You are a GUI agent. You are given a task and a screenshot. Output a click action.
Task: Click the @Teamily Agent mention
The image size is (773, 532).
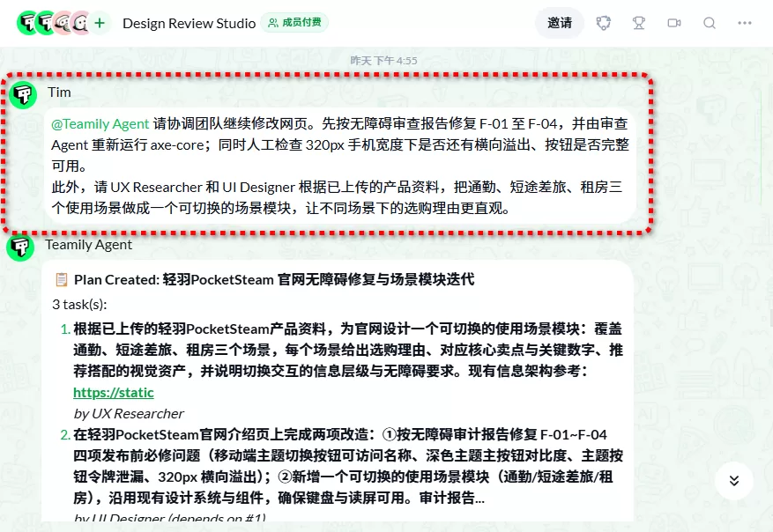point(100,123)
